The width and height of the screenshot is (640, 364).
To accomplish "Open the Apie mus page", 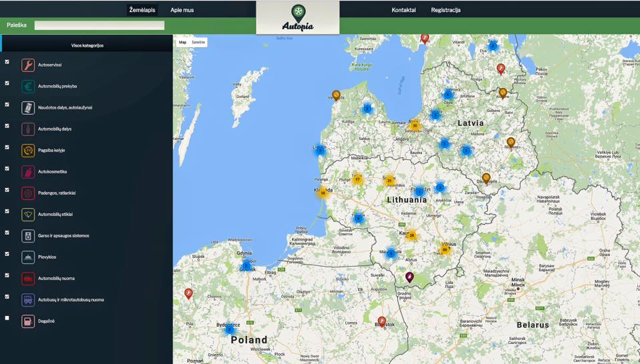I will click(x=182, y=10).
